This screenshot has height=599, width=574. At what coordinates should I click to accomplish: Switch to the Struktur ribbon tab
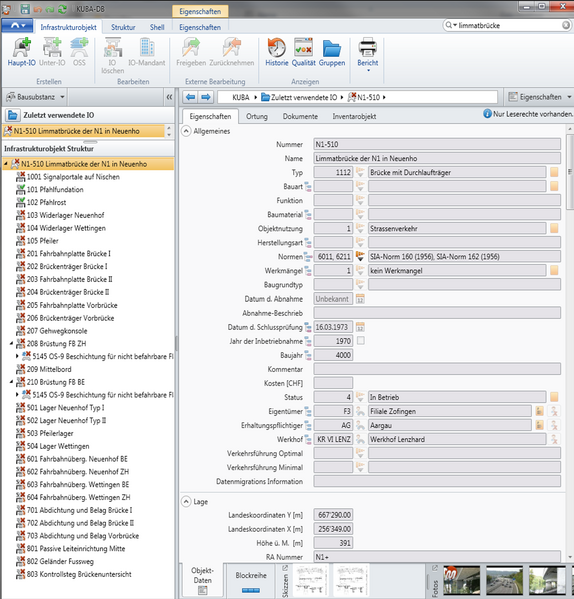[x=123, y=27]
